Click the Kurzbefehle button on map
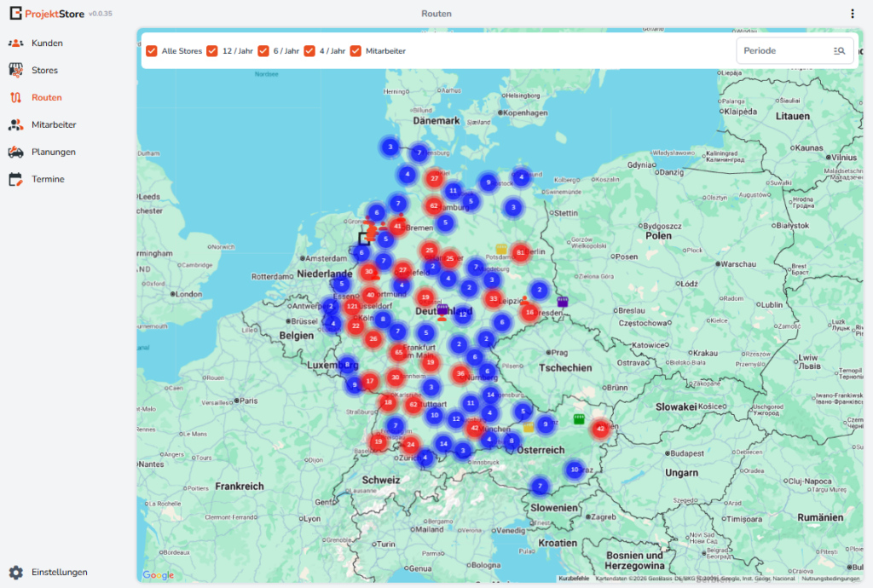Image resolution: width=873 pixels, height=588 pixels. click(x=573, y=578)
